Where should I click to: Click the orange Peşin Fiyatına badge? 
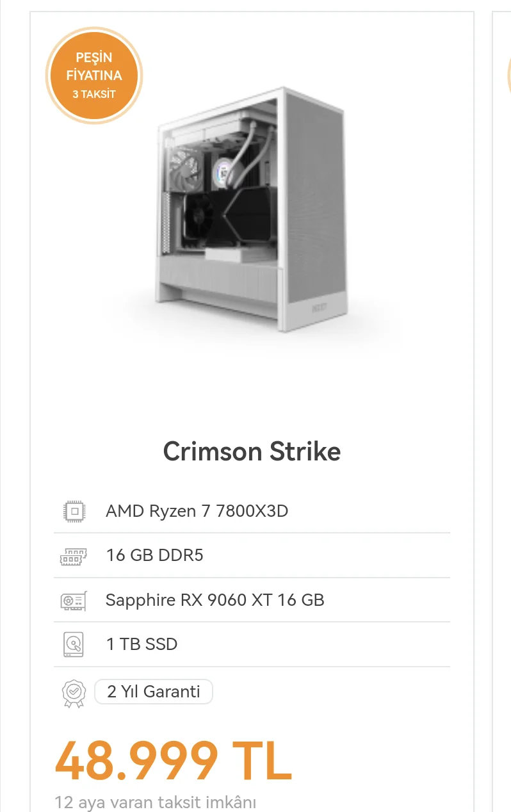pyautogui.click(x=93, y=76)
